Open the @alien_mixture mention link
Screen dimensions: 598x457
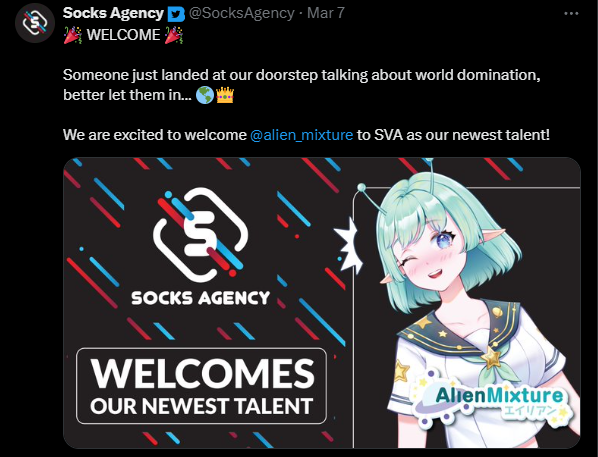coord(301,135)
